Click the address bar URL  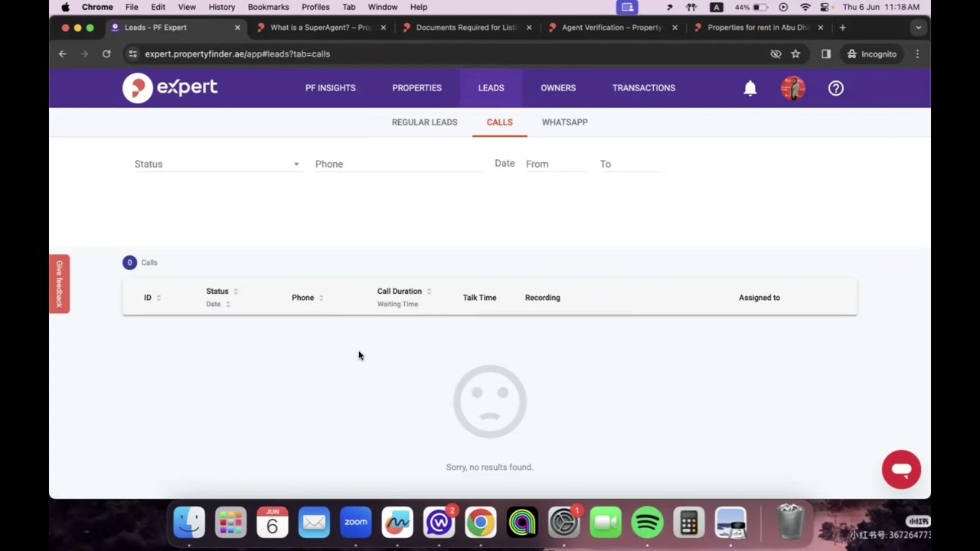pyautogui.click(x=237, y=54)
